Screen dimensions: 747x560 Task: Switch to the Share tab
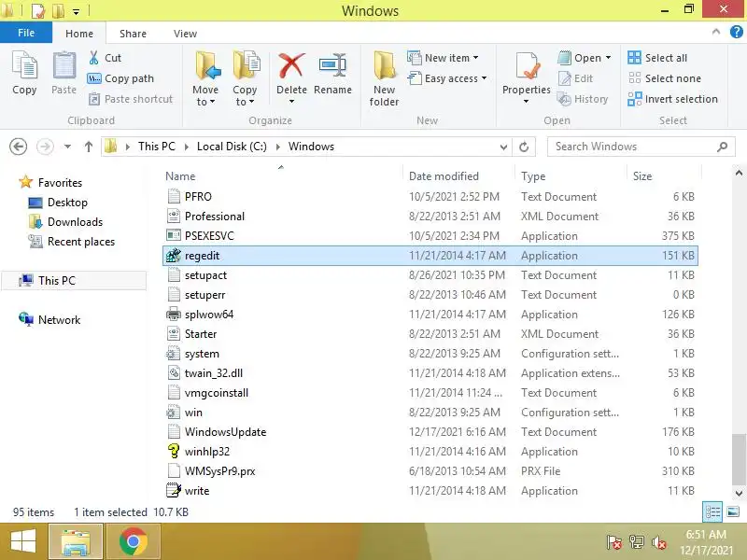click(133, 34)
